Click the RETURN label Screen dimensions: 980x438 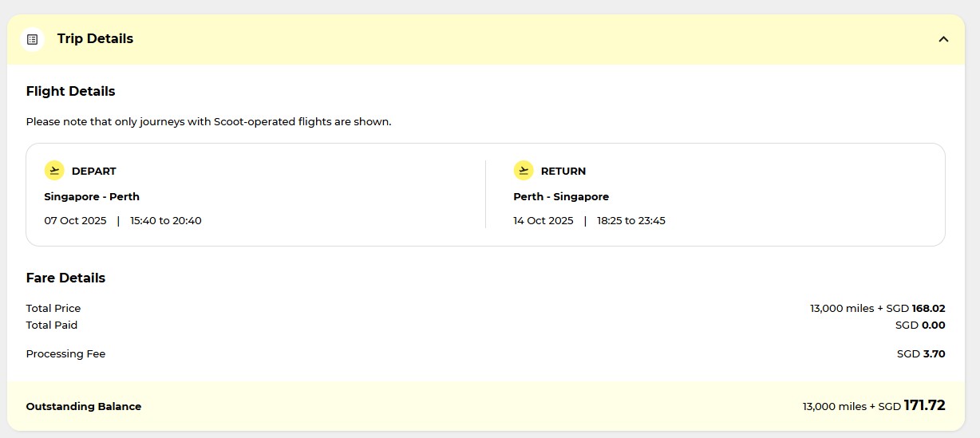tap(563, 172)
